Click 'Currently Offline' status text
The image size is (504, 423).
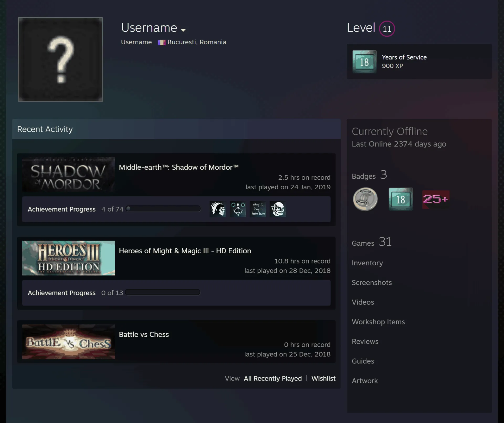390,131
